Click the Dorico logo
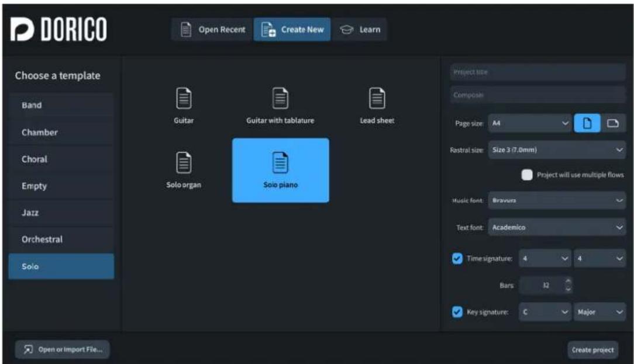The width and height of the screenshot is (634, 364). click(58, 29)
